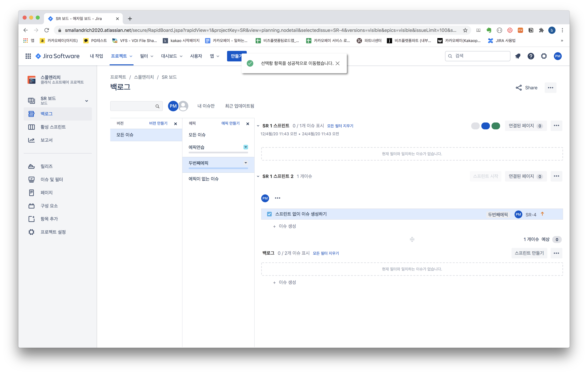Click the notifications icon in top bar
This screenshot has width=588, height=374.
(518, 56)
